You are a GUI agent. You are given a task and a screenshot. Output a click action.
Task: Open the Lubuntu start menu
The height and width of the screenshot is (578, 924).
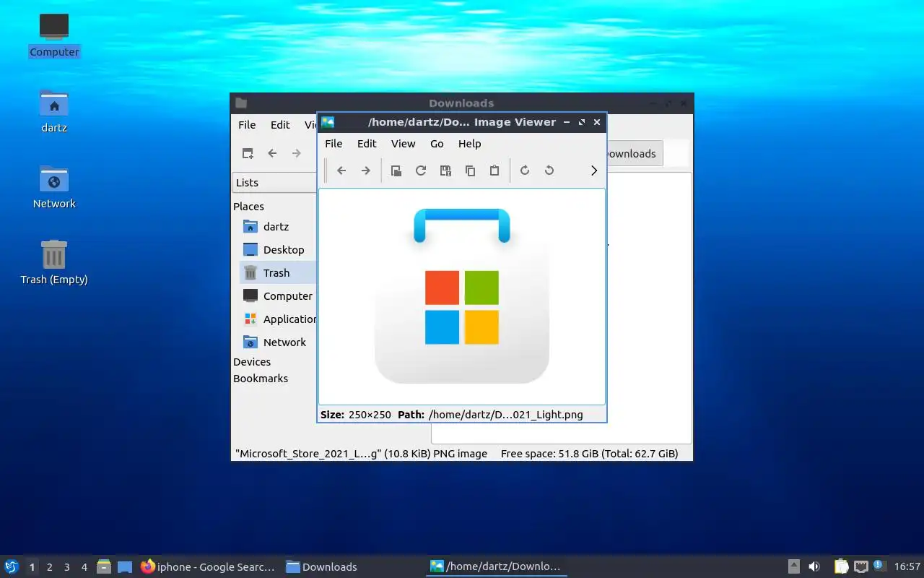[12, 566]
